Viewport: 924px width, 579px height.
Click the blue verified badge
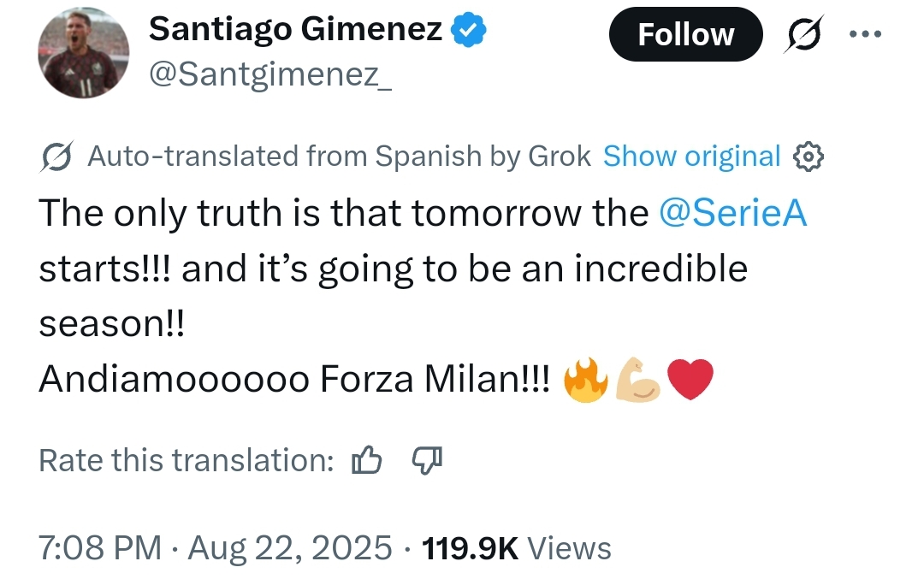click(470, 31)
